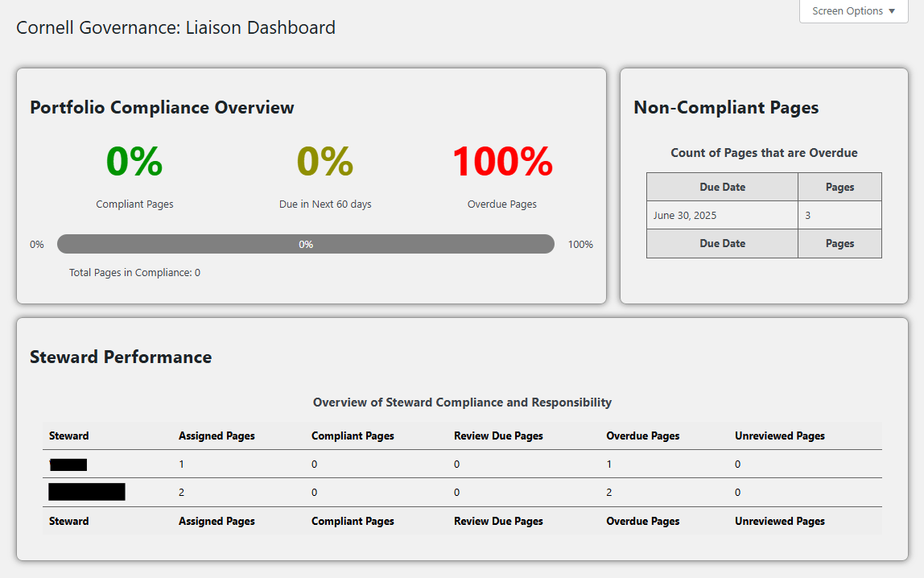Click the footer Compliant Pages header
Viewport: 924px width, 578px height.
tap(353, 522)
